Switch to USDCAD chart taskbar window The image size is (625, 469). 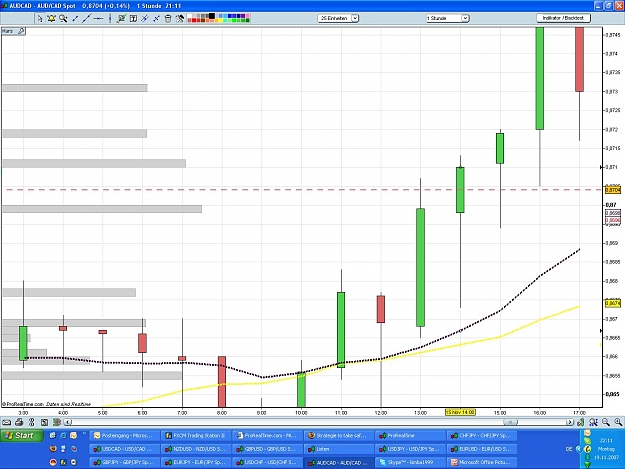[125, 449]
